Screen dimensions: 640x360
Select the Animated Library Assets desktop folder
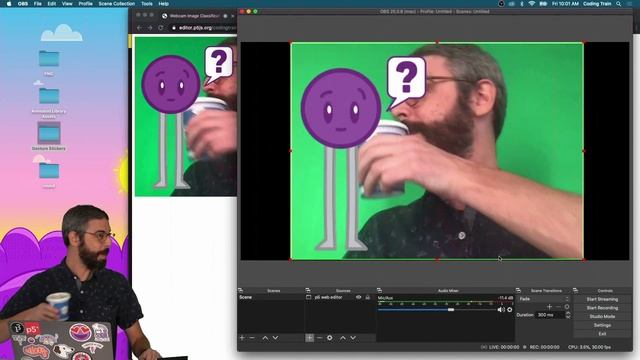49,102
